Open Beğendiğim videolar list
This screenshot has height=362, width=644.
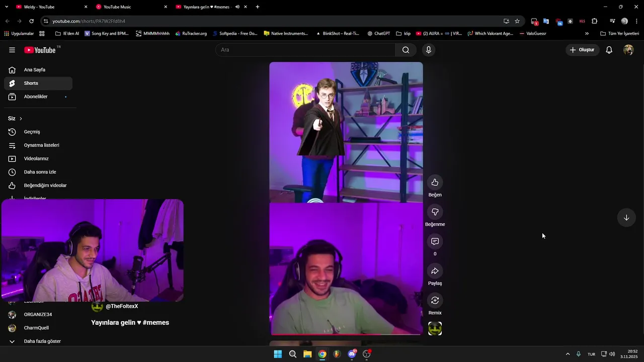tap(38, 186)
